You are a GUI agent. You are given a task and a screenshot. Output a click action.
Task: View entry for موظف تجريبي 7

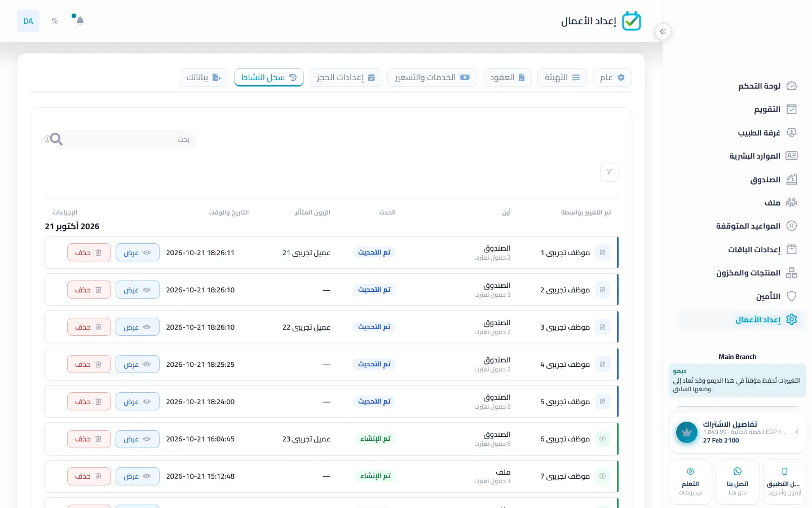tap(138, 476)
